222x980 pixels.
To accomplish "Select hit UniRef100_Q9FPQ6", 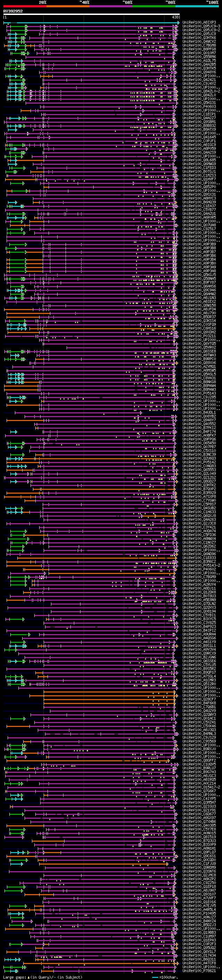I will pyautogui.click(x=199, y=439).
